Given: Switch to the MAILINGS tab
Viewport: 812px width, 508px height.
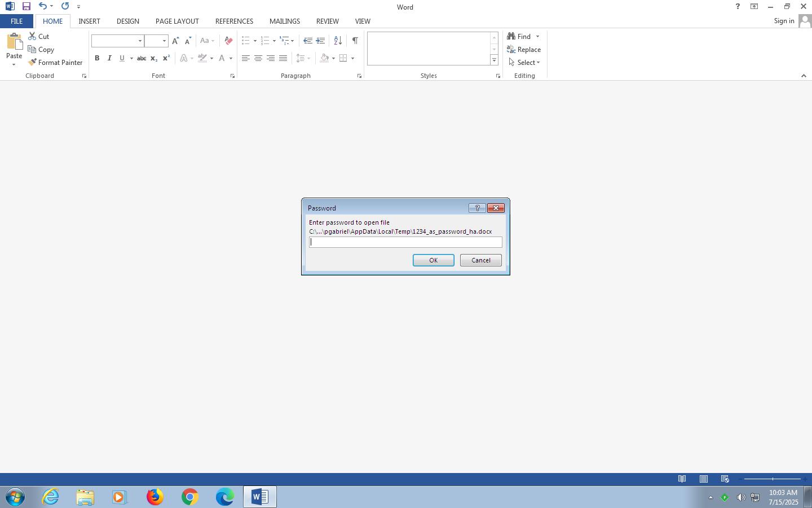Looking at the screenshot, I should (284, 21).
